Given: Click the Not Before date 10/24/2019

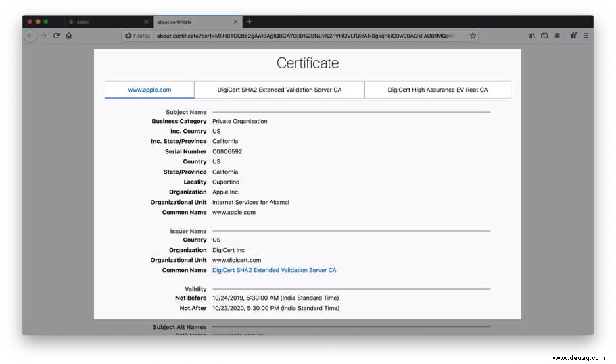Looking at the screenshot, I should 275,298.
